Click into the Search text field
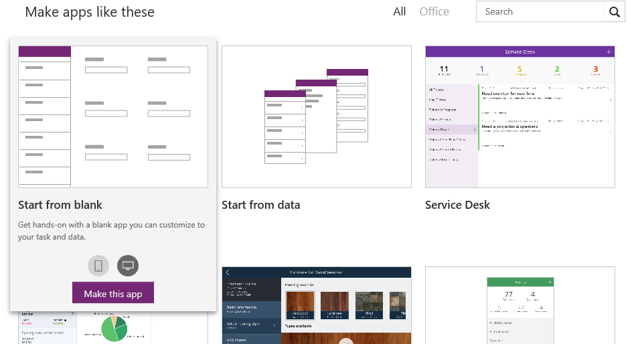The height and width of the screenshot is (344, 644). [540, 12]
